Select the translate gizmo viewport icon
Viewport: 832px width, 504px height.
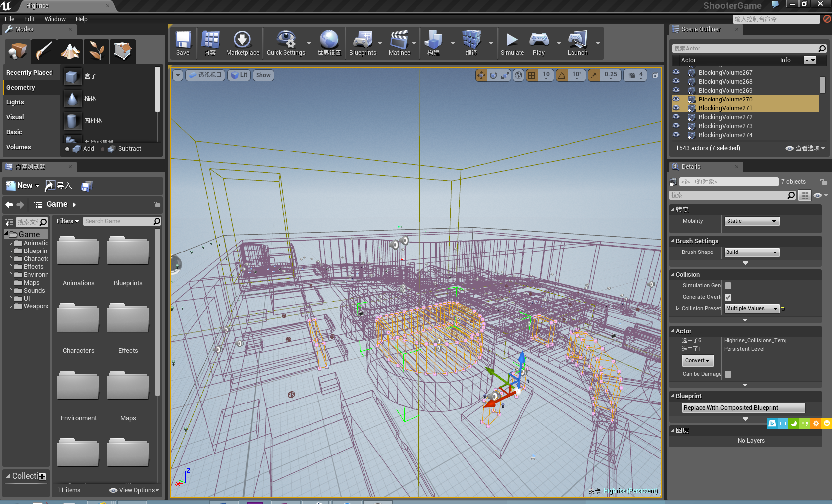point(481,75)
